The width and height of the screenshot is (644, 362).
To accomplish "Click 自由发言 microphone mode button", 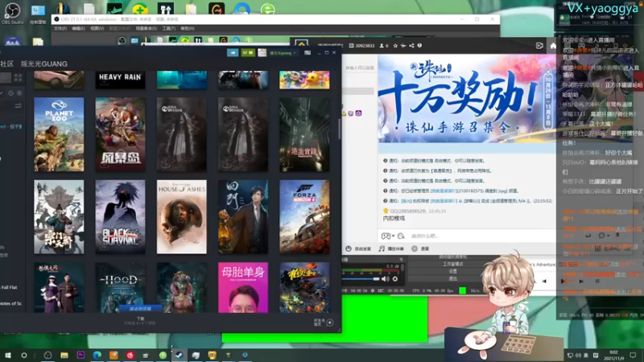I will pos(358,249).
